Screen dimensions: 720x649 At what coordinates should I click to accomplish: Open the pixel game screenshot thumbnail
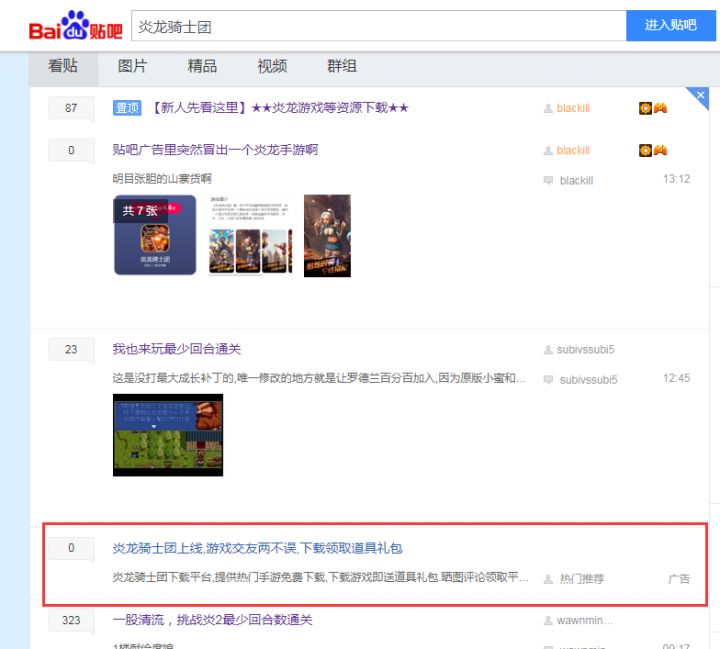point(168,435)
